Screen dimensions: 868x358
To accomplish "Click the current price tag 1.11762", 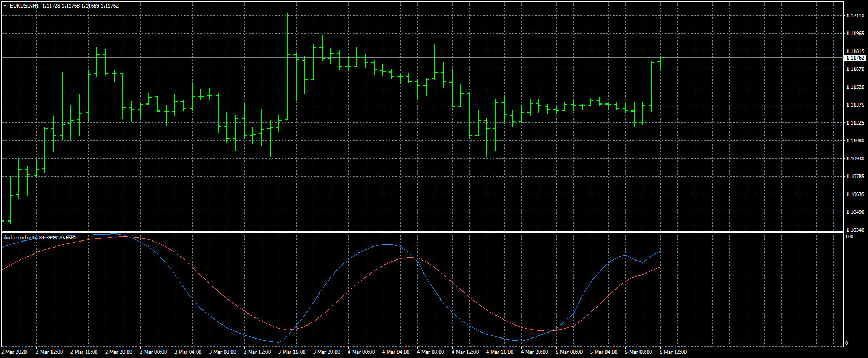I will click(855, 57).
